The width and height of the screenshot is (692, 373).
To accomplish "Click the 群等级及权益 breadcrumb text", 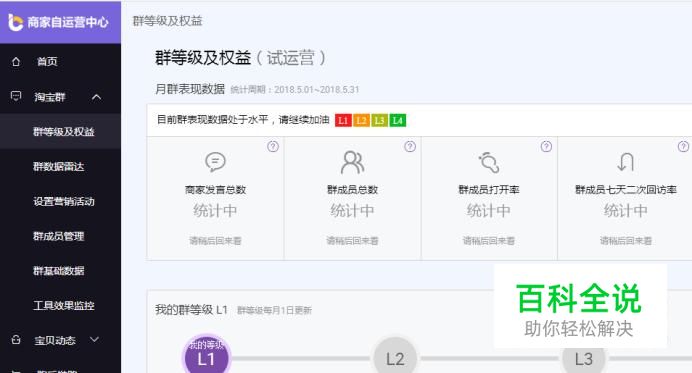I will click(x=167, y=21).
